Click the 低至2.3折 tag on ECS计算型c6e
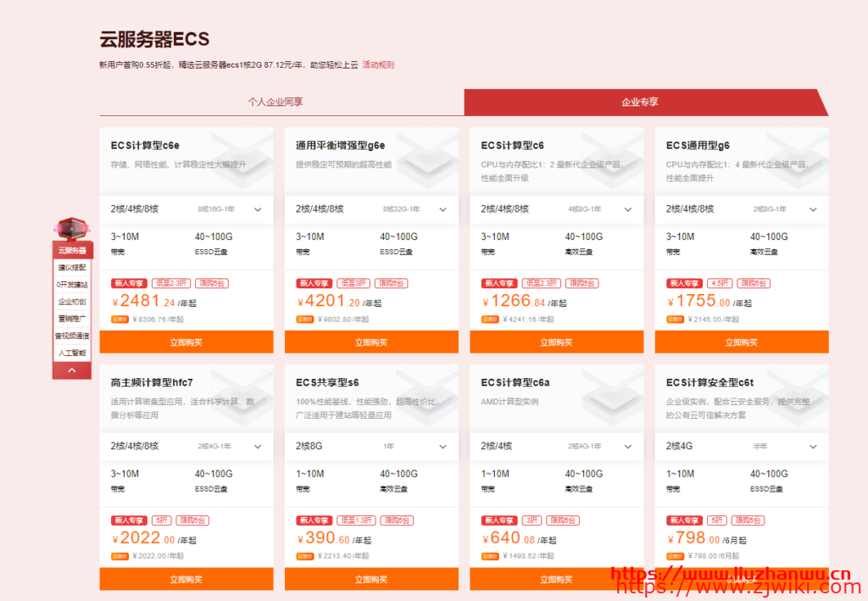Viewport: 868px width, 601px height. coord(171,283)
